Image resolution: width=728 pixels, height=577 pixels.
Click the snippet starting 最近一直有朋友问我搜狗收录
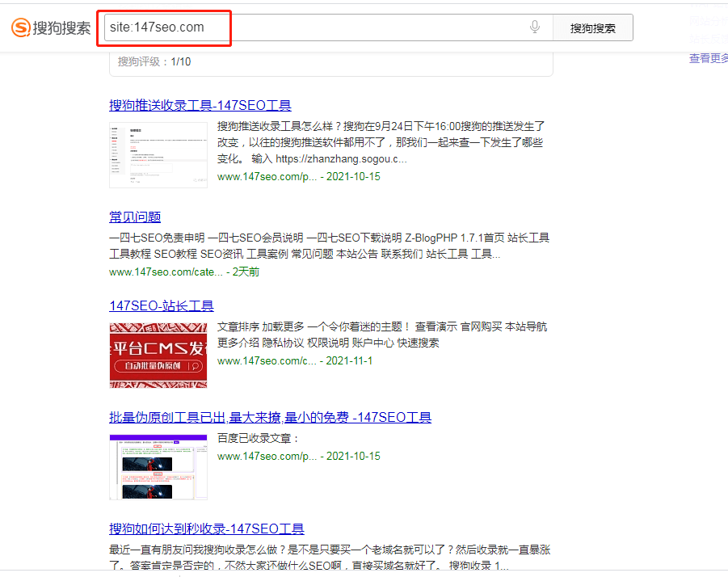tap(330, 558)
